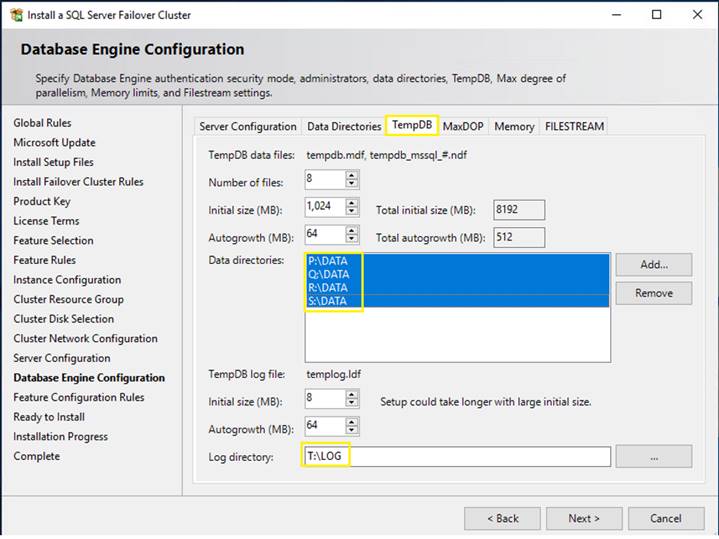Click Remove to delete selected directories
The width and height of the screenshot is (719, 539).
point(654,293)
